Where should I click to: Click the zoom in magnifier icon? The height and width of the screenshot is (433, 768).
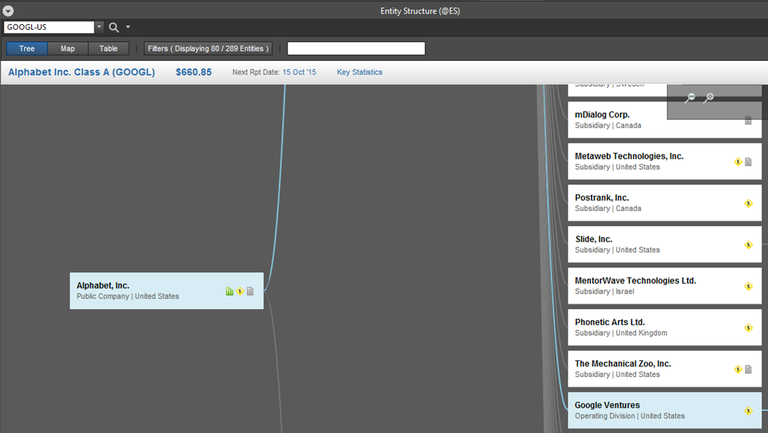708,98
